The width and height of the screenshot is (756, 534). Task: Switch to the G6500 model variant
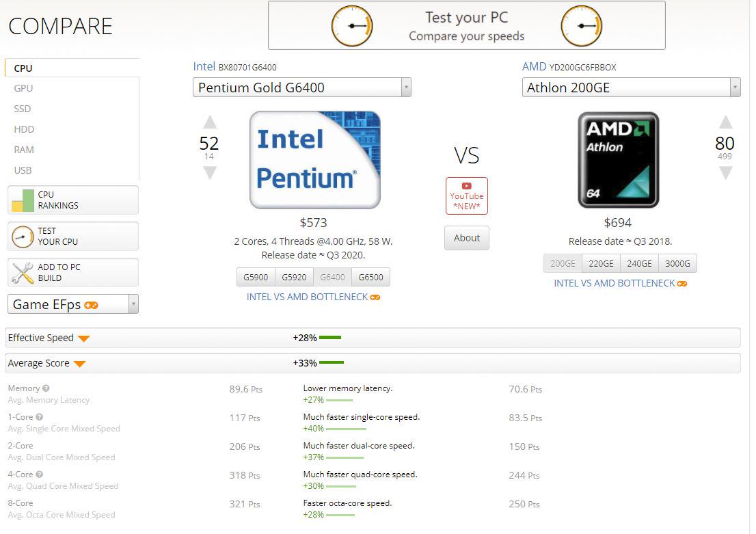click(x=370, y=277)
